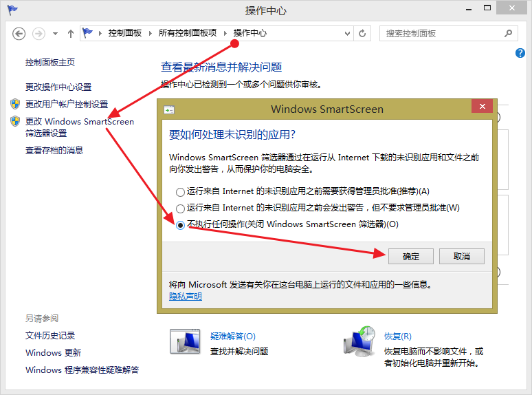
Task: Select 控制面板 breadcrumb item
Action: (x=125, y=33)
